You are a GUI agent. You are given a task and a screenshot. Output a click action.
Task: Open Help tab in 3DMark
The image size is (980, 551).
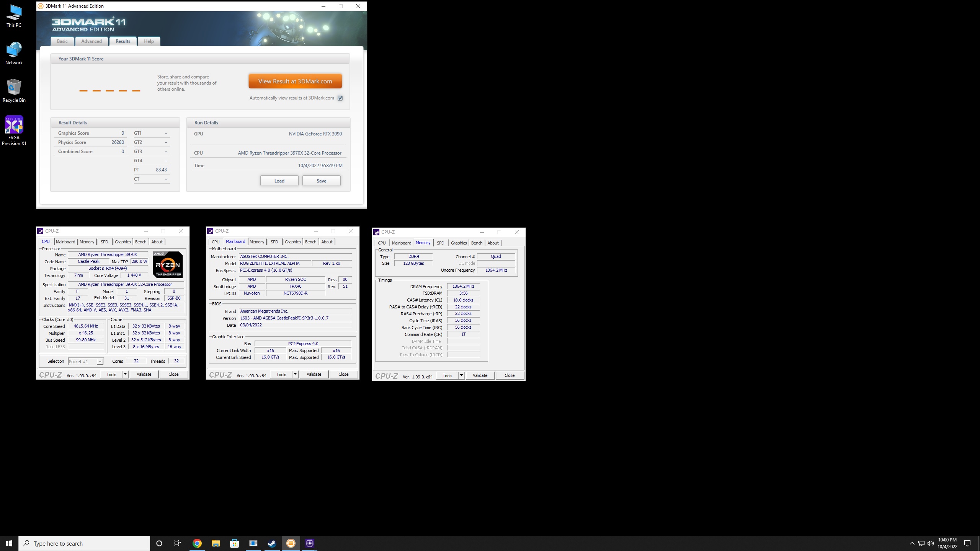[x=149, y=41]
